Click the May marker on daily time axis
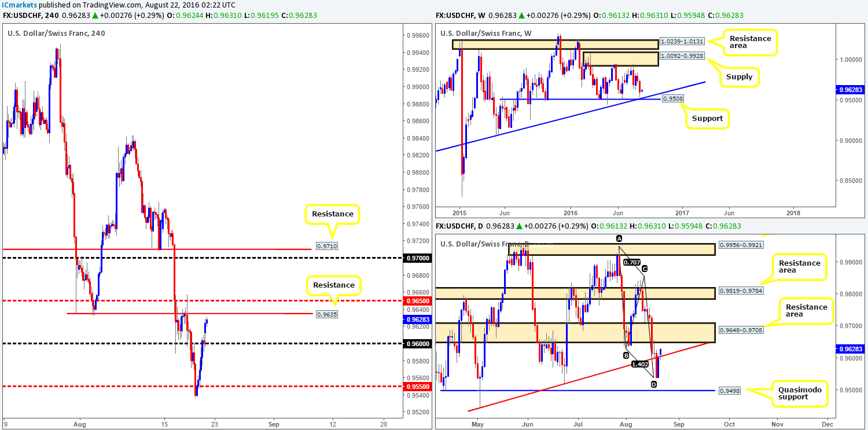This screenshot has height=430, width=868. (477, 423)
